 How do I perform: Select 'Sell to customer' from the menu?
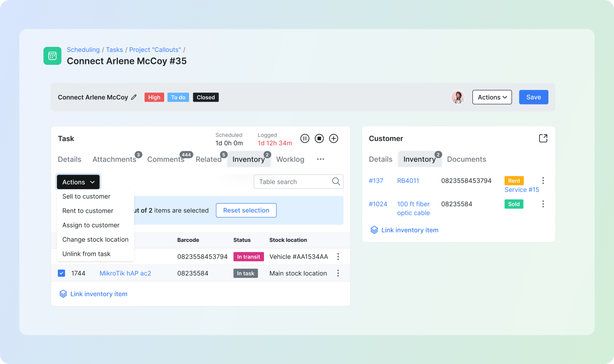(86, 196)
